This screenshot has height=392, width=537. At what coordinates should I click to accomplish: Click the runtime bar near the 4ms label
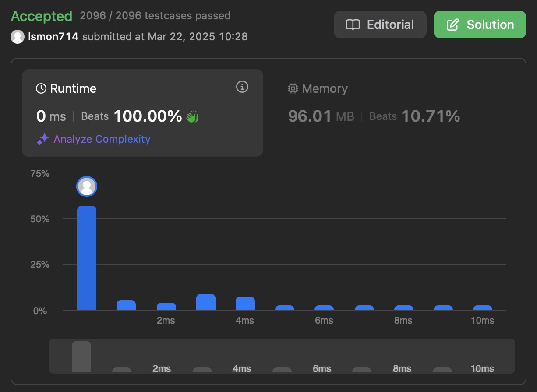point(245,303)
